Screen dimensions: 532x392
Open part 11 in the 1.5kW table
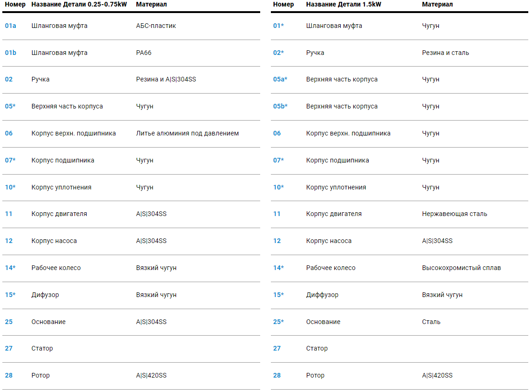(x=277, y=214)
